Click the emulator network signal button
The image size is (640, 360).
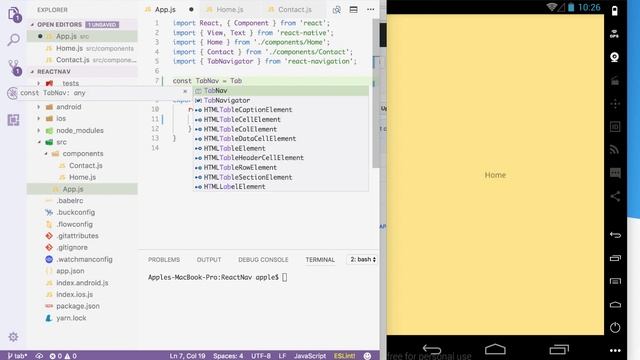[615, 149]
